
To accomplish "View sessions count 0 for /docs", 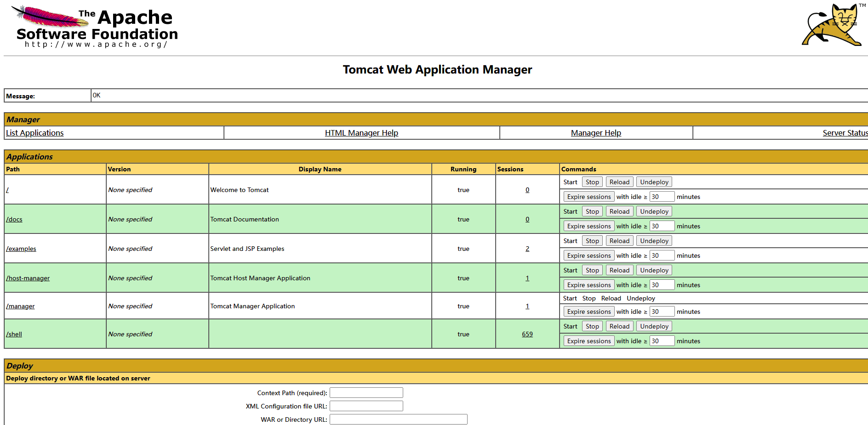I will (x=527, y=219).
